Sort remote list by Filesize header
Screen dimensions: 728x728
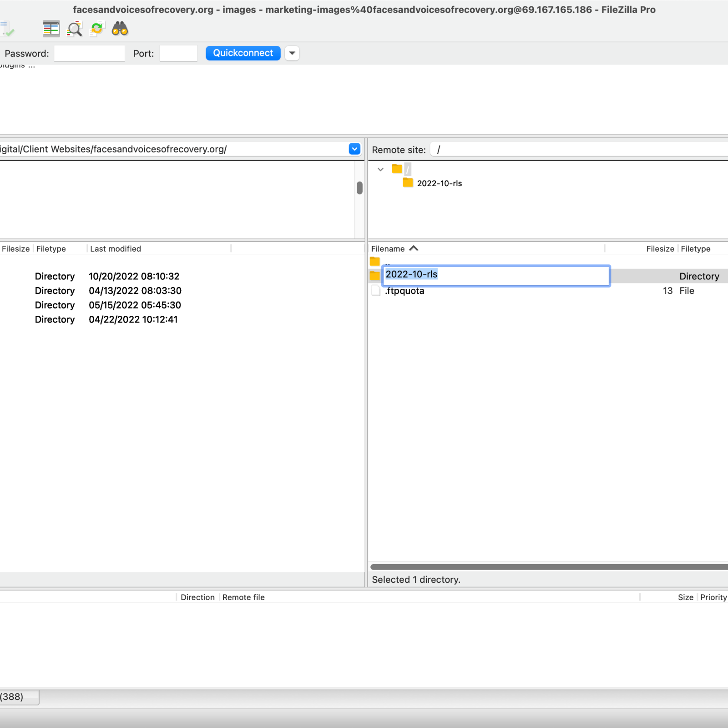pyautogui.click(x=660, y=249)
